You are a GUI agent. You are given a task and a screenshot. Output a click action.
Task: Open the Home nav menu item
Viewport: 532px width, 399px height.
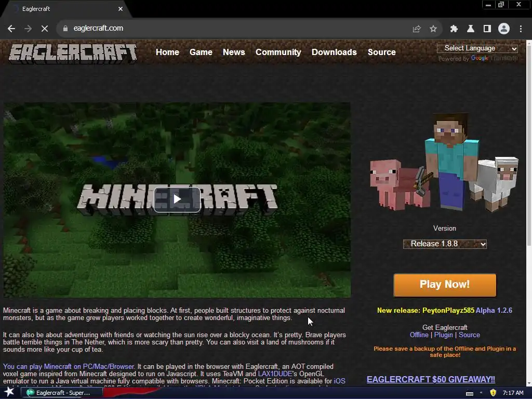(167, 52)
